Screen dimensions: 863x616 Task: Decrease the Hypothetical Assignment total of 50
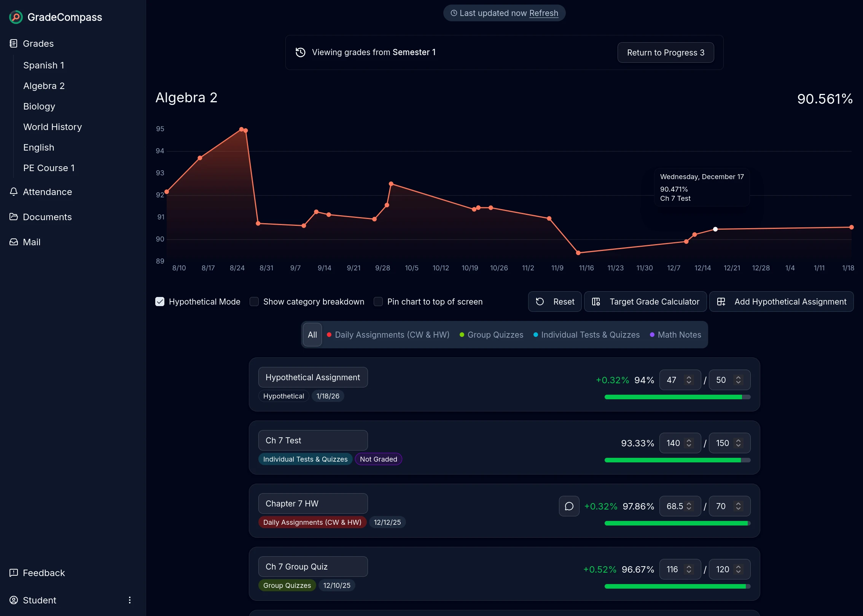(x=739, y=383)
